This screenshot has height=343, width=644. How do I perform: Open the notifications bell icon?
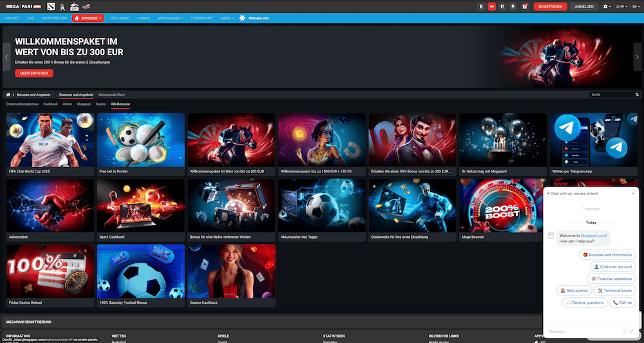click(514, 6)
